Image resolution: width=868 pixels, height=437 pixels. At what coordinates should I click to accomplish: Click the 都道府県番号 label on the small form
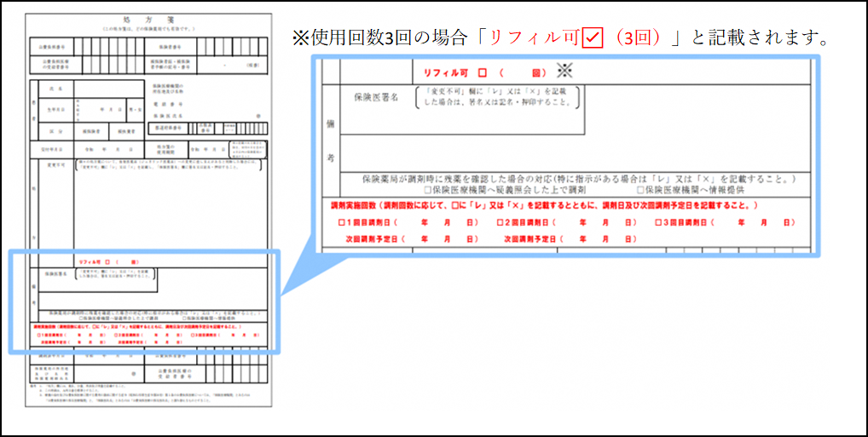point(166,128)
